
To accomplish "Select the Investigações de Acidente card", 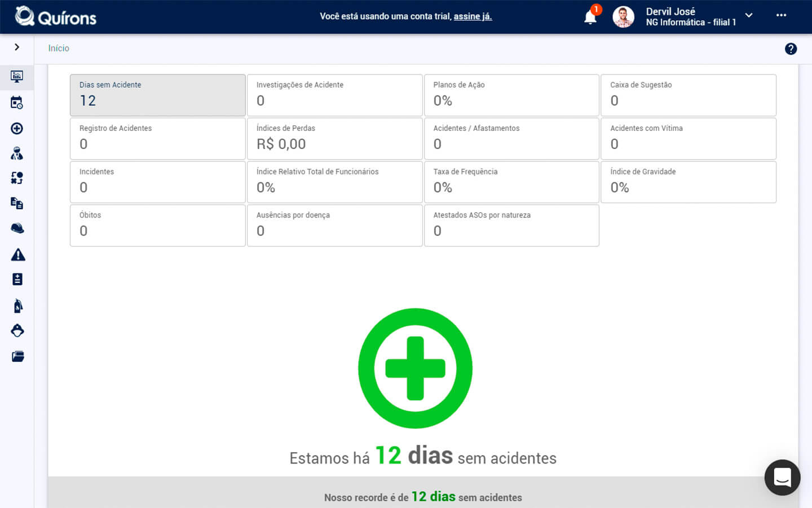I will 334,95.
